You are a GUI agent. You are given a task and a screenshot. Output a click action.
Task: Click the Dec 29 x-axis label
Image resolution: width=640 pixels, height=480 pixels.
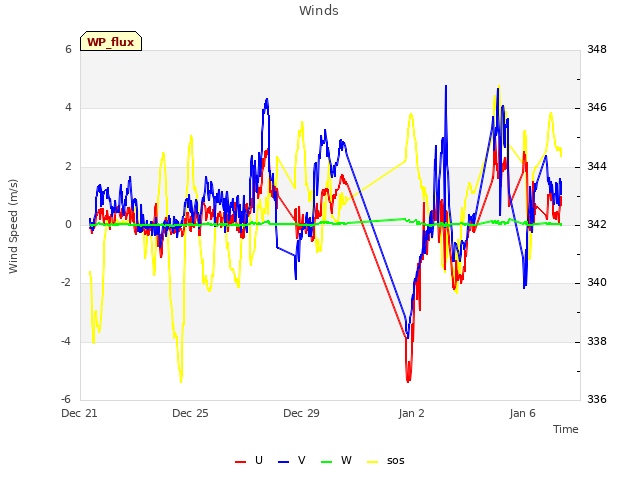301,413
